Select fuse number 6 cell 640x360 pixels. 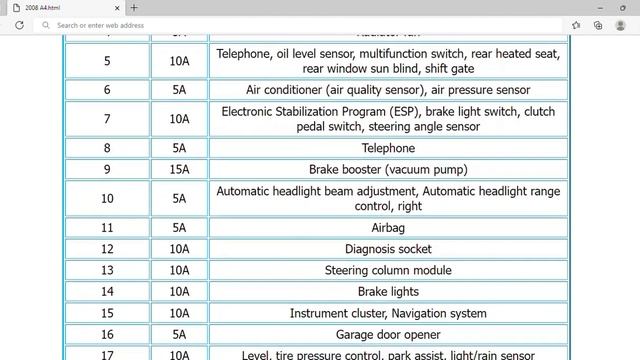(107, 90)
